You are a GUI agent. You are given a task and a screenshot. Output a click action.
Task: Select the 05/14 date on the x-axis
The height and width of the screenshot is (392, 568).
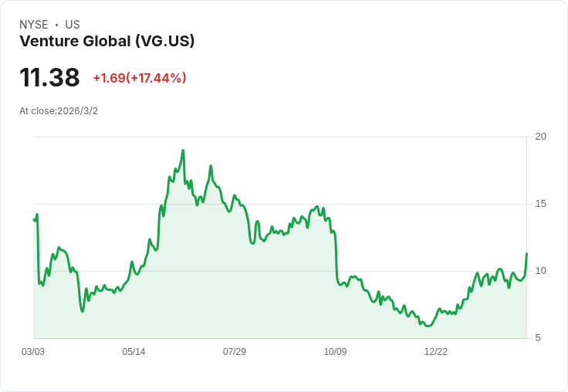134,351
